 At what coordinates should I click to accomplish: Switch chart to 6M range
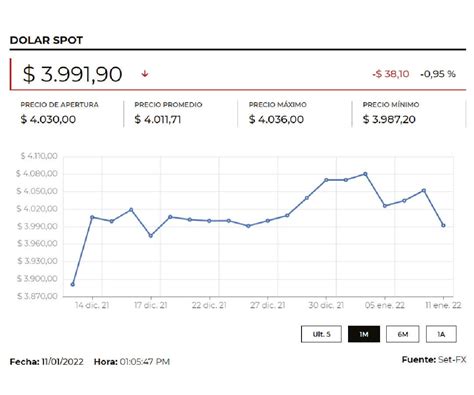pos(403,334)
